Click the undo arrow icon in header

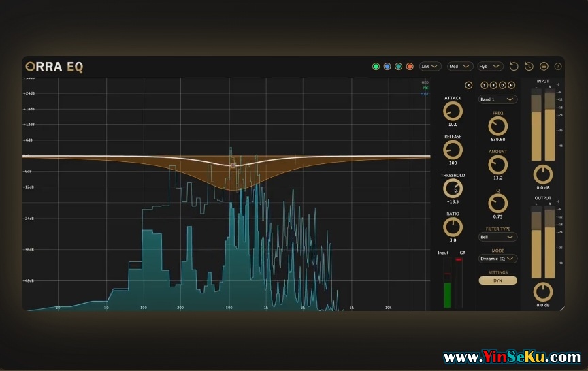coord(514,67)
